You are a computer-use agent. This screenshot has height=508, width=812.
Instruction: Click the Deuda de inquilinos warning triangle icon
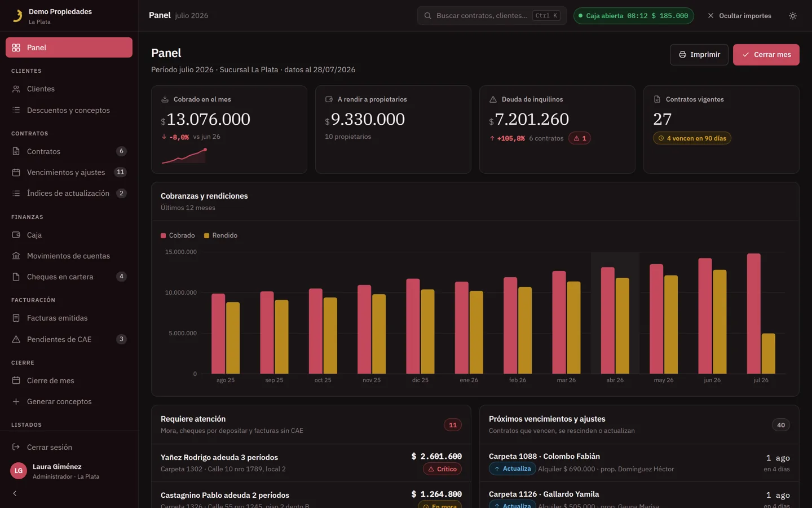click(493, 99)
